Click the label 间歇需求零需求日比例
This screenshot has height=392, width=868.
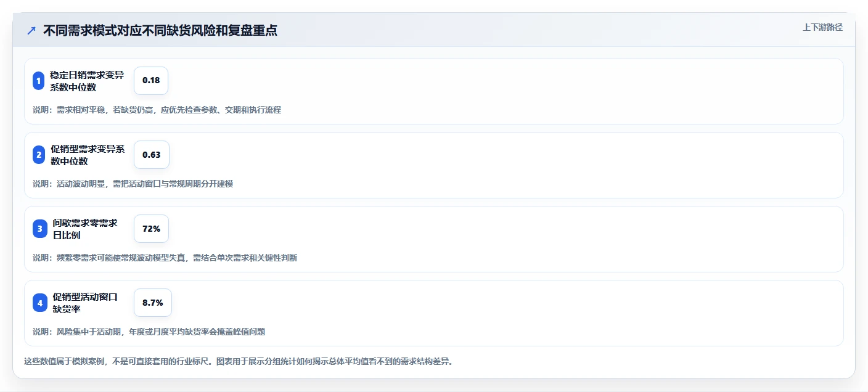[85, 229]
